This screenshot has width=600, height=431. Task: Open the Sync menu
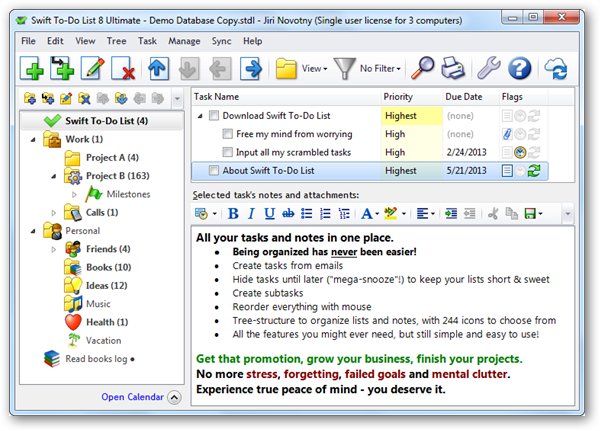pyautogui.click(x=221, y=41)
